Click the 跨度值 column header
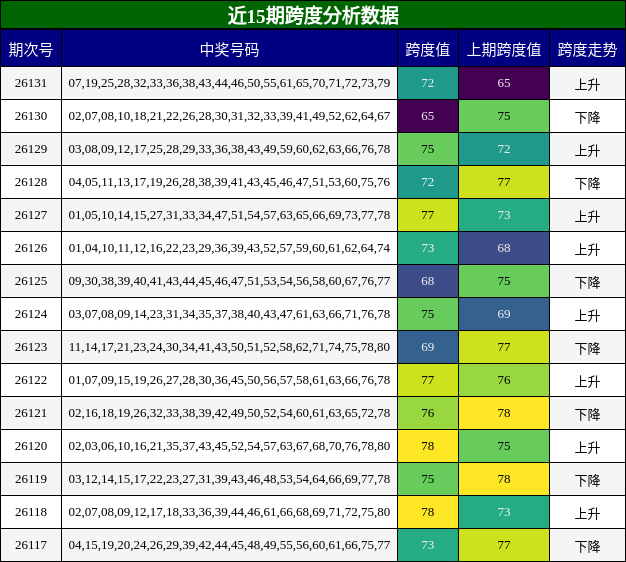Viewport: 626px width, 562px height. tap(428, 50)
